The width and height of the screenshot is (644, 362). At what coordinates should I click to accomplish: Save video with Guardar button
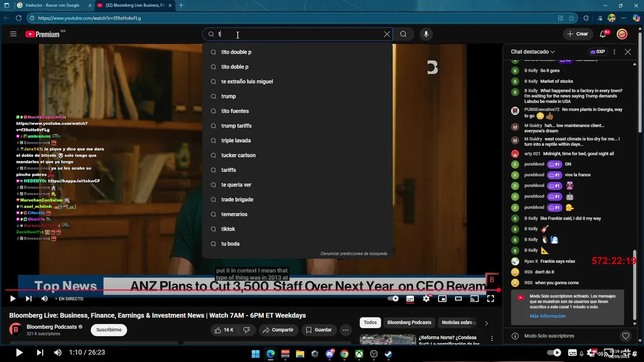click(318, 330)
